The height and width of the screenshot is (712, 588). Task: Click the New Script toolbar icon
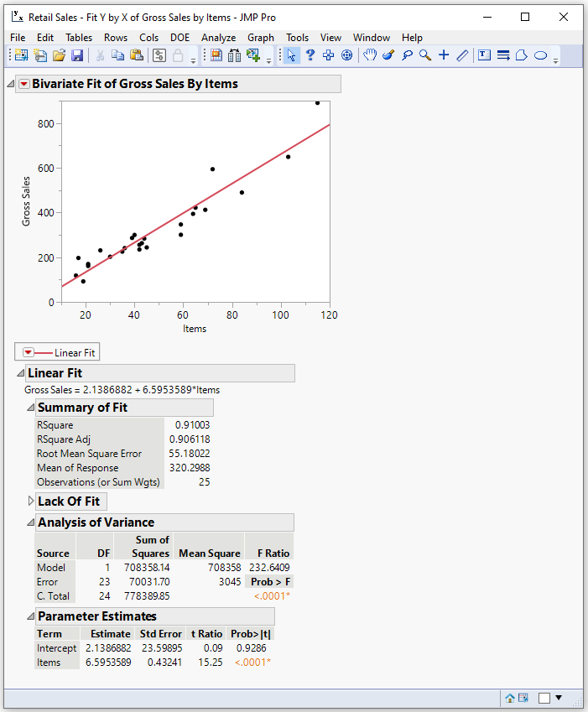click(40, 55)
